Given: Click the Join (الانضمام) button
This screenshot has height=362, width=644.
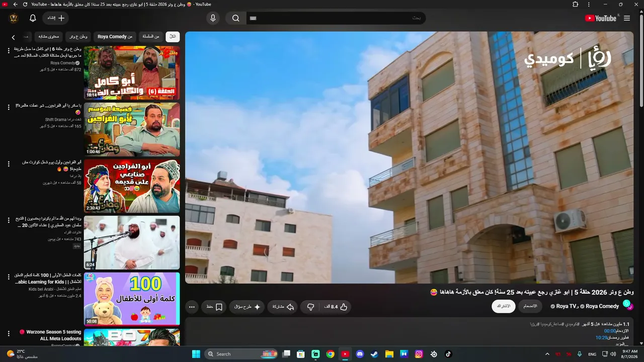Looking at the screenshot, I should [530, 306].
